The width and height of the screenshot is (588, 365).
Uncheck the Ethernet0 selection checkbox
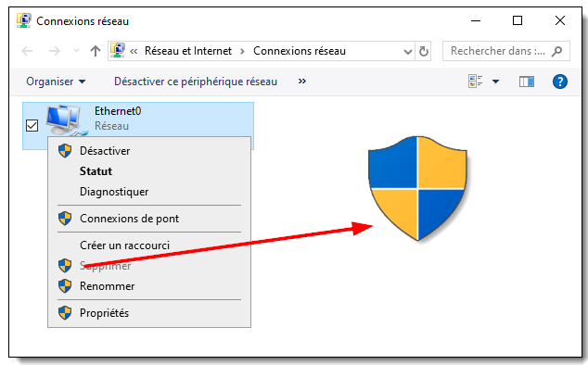point(32,126)
